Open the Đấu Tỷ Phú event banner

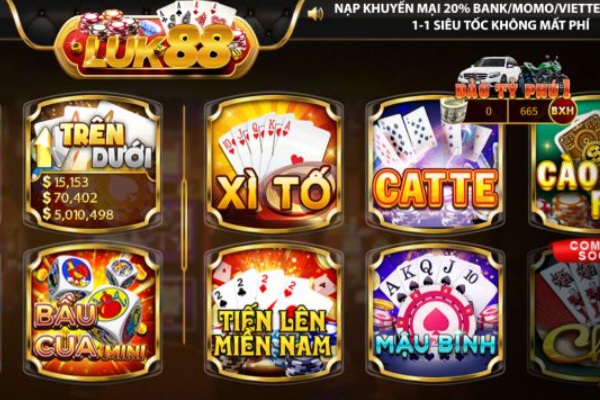pyautogui.click(x=513, y=90)
